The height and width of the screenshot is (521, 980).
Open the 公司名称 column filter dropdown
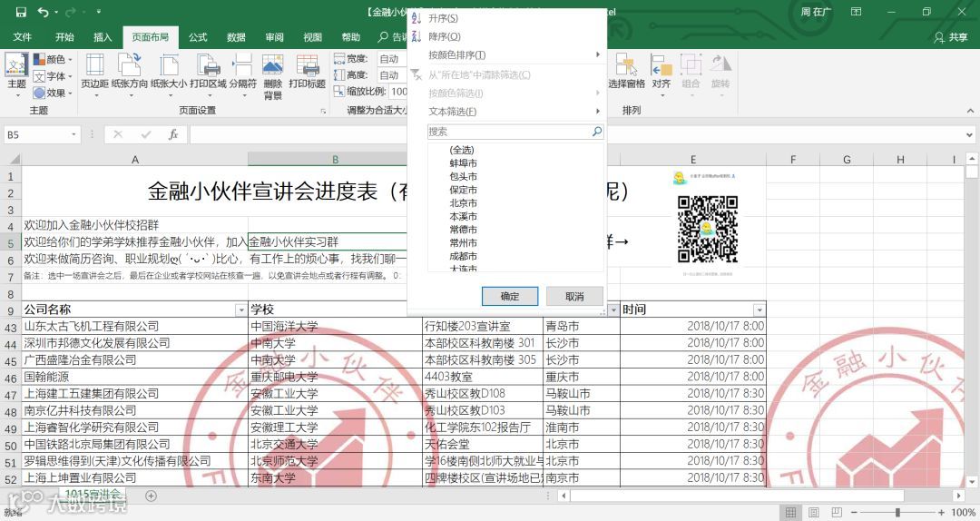tap(240, 310)
